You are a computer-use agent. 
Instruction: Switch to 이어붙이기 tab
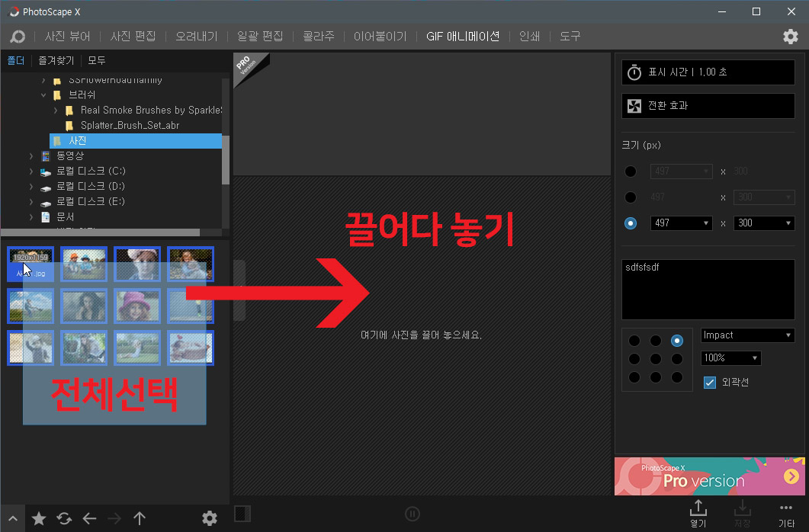point(380,36)
